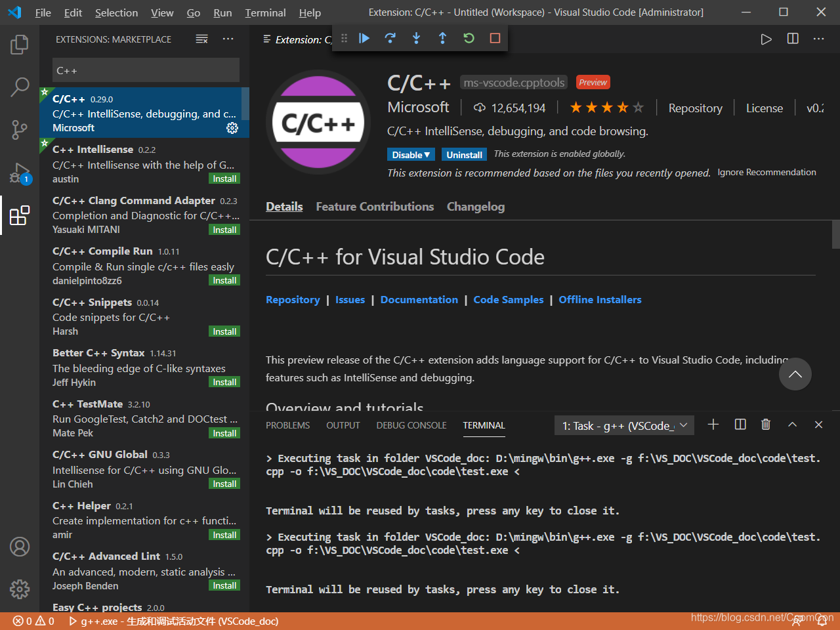This screenshot has height=630, width=840.
Task: Click the C/C++ extension manage gear
Action: coord(232,128)
